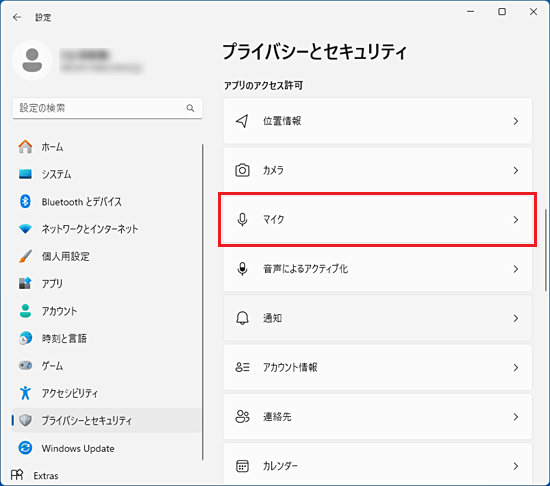The width and height of the screenshot is (550, 486).
Task: Click the ホーム house icon
Action: pyautogui.click(x=25, y=147)
